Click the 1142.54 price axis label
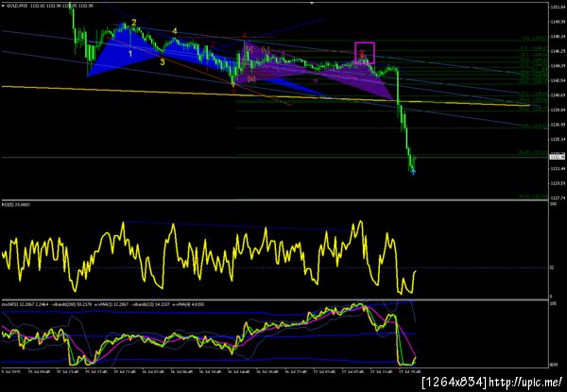Image resolution: width=567 pixels, height=392 pixels. (x=557, y=80)
